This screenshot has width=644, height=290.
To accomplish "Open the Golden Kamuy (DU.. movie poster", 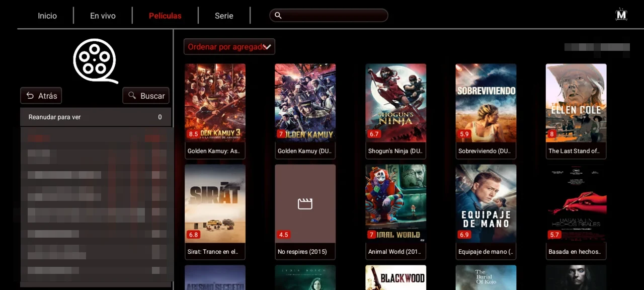I will point(305,102).
